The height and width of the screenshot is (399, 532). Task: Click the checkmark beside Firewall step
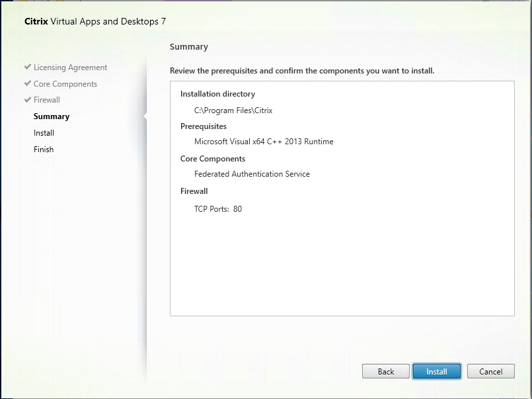[28, 99]
